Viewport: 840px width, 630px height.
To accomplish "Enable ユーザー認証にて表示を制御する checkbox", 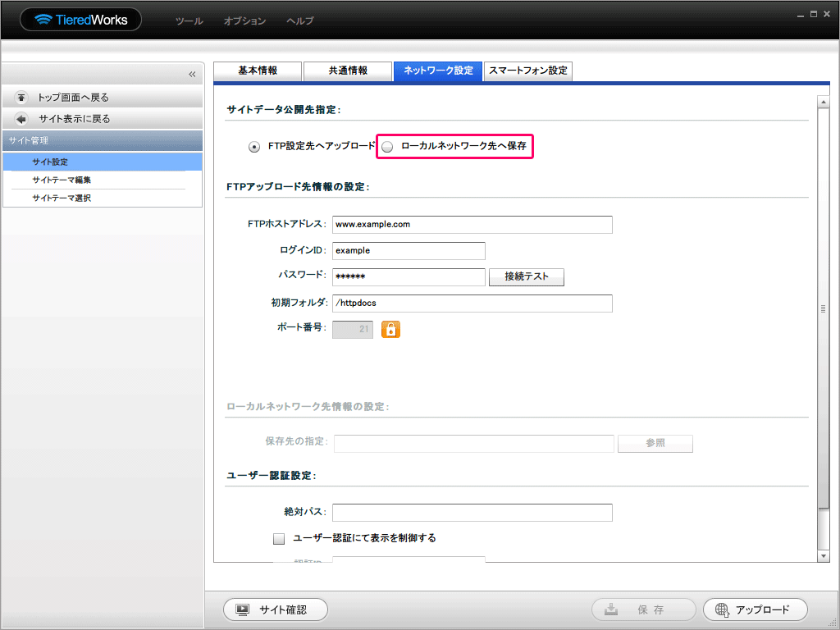I will pos(279,539).
